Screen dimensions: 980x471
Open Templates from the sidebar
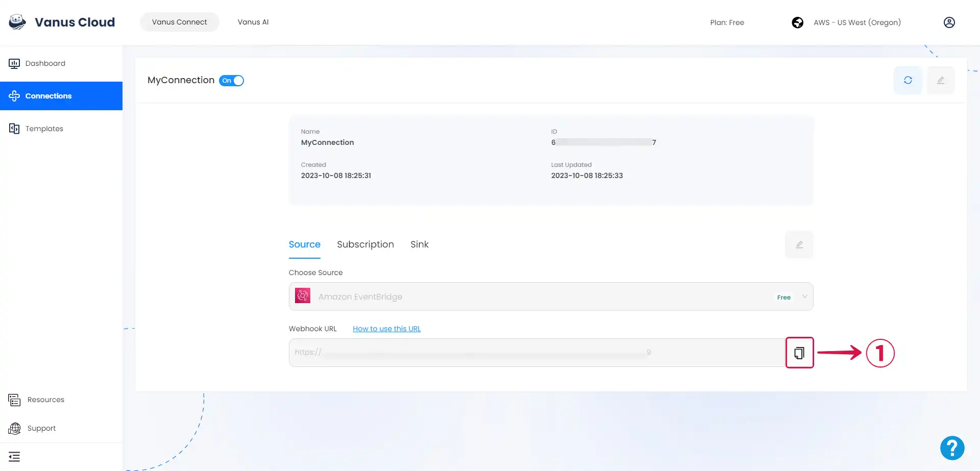44,128
